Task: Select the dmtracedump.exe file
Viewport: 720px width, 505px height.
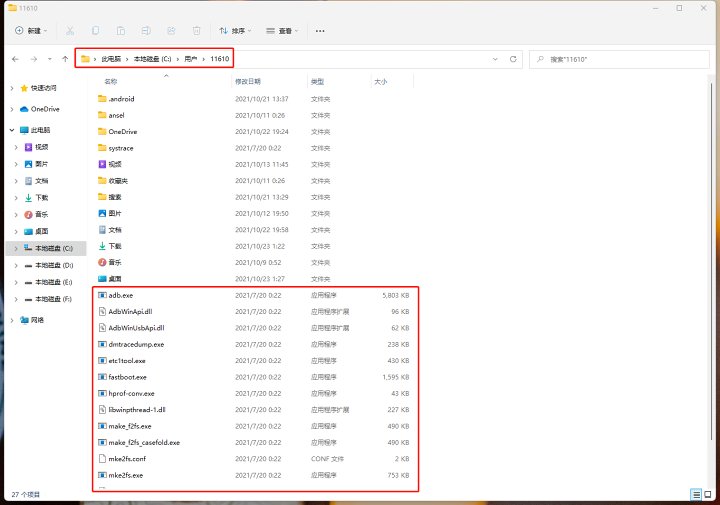Action: [255, 344]
